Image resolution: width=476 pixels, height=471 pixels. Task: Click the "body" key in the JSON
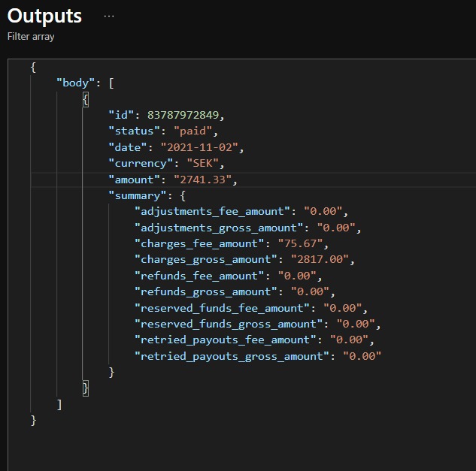point(76,83)
